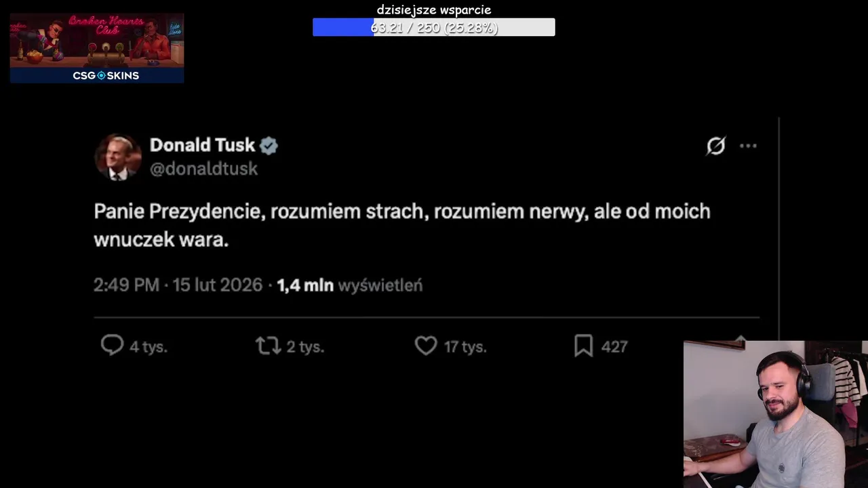This screenshot has height=488, width=868.
Task: Click the 1,4 mln wyświetleń view count
Action: (349, 285)
